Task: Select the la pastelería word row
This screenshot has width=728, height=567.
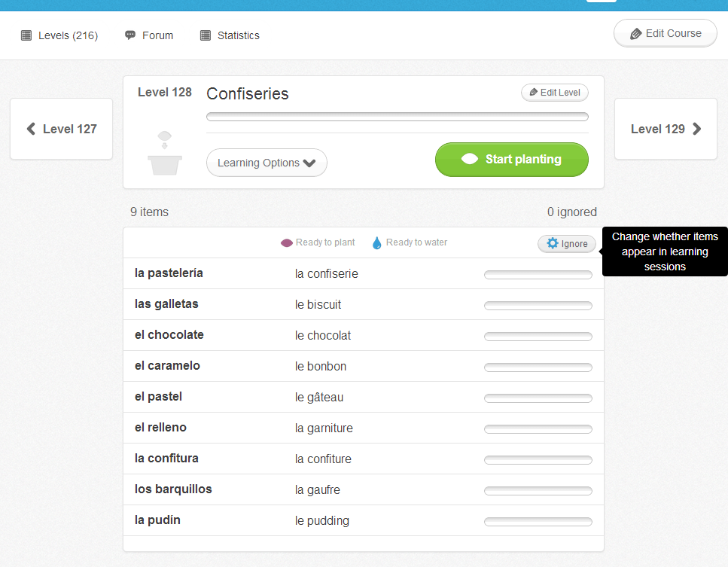Action: tap(169, 273)
